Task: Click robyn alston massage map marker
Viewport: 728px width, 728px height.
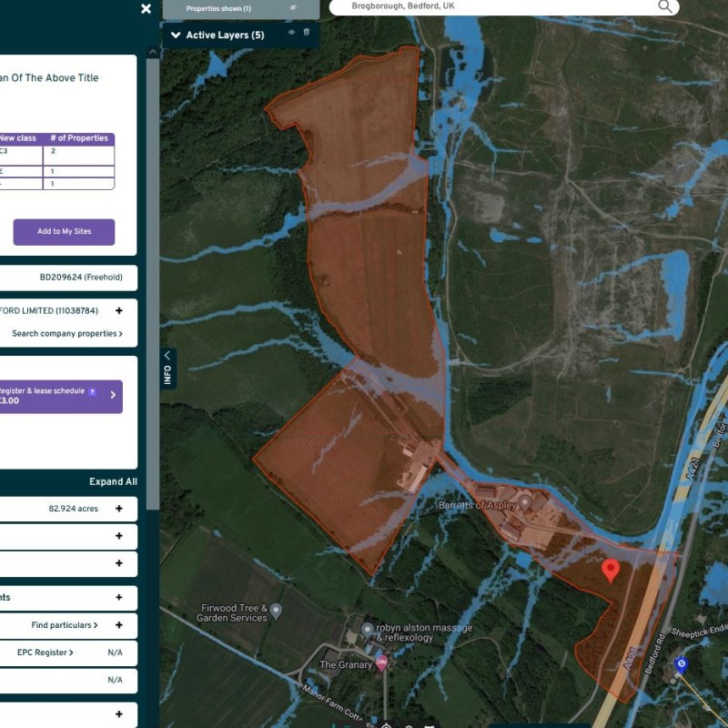Action: pos(367,630)
